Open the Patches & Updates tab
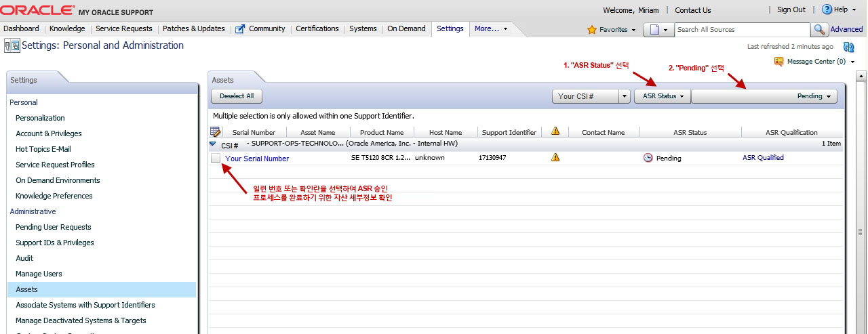868x334 pixels. [194, 28]
